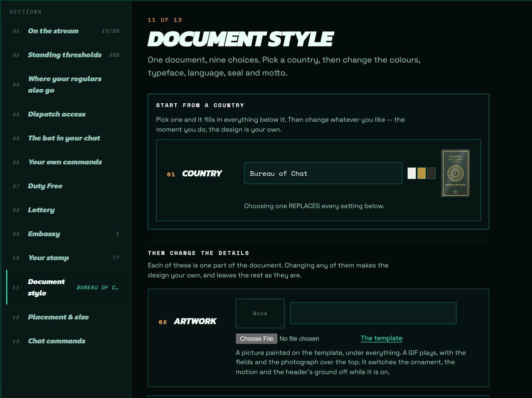This screenshot has width=532, height=398.
Task: Open the Country selector showing Bureau of Chat
Action: click(323, 173)
